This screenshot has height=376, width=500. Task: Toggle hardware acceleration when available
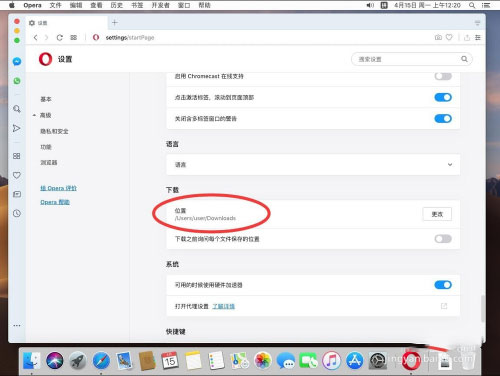(443, 285)
